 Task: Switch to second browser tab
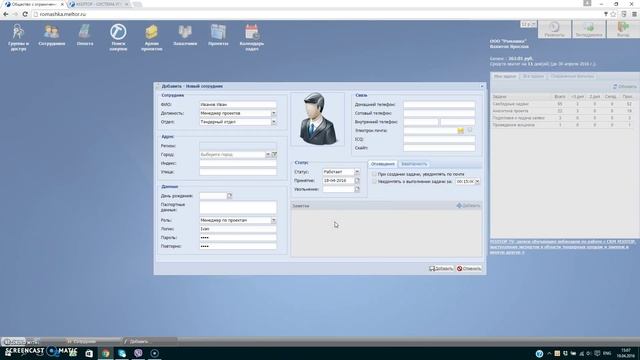[x=98, y=4]
